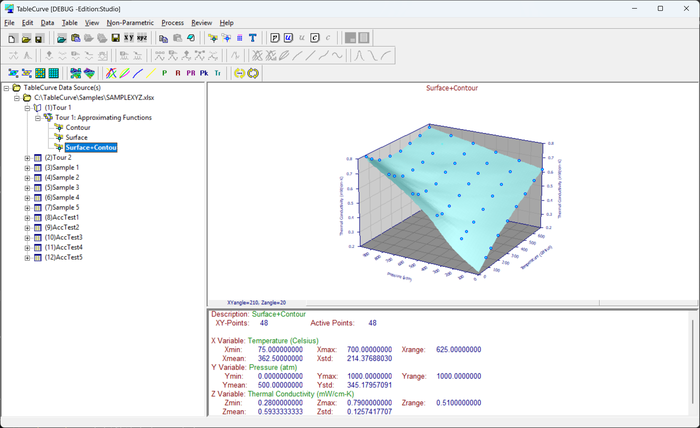The height and width of the screenshot is (428, 700).
Task: Click the Zmin value 0.2800000000
Action: (x=280, y=403)
